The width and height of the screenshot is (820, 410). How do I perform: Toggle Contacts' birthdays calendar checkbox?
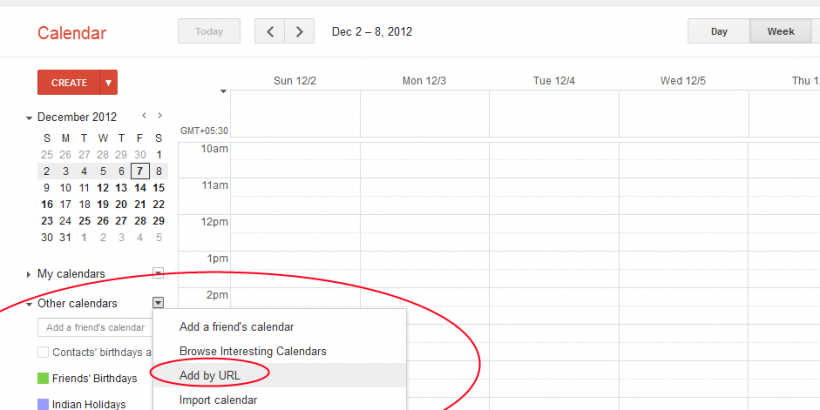tap(43, 352)
